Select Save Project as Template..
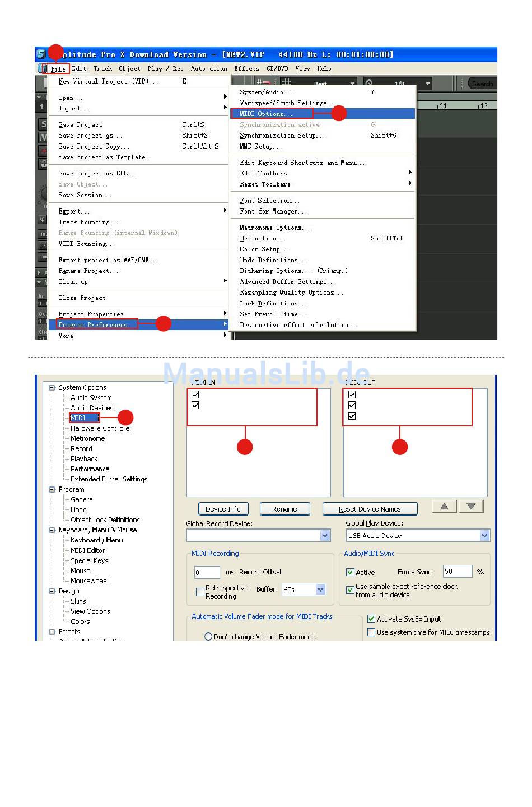This screenshot has width=532, height=807. [x=104, y=157]
